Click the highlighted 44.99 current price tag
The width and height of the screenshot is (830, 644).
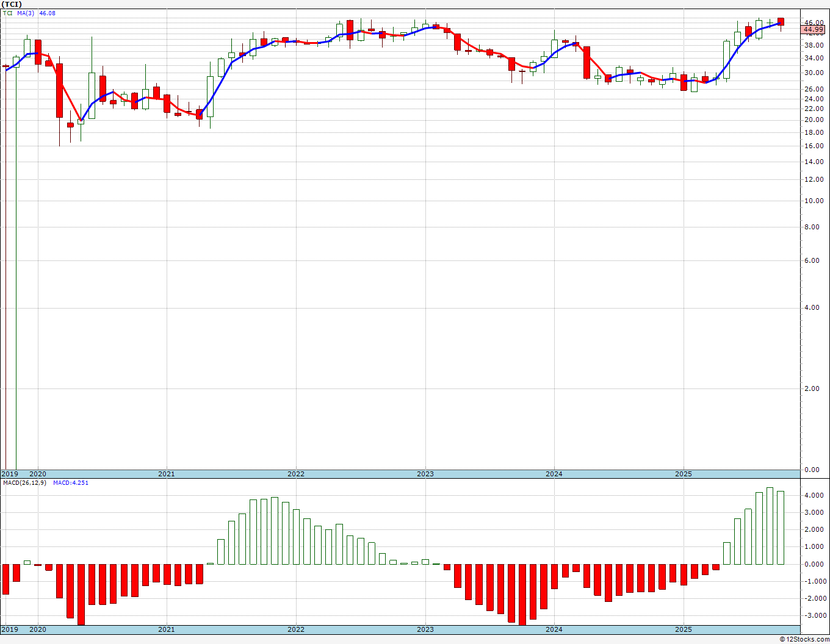[813, 29]
